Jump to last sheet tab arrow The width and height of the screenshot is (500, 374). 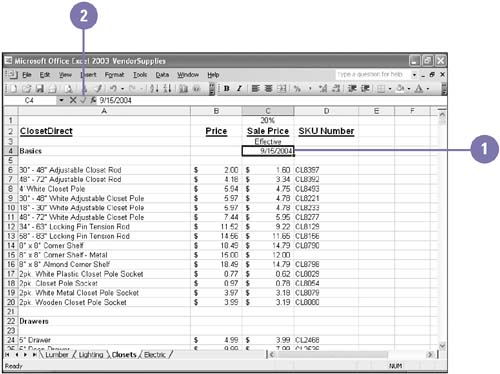coord(34,355)
